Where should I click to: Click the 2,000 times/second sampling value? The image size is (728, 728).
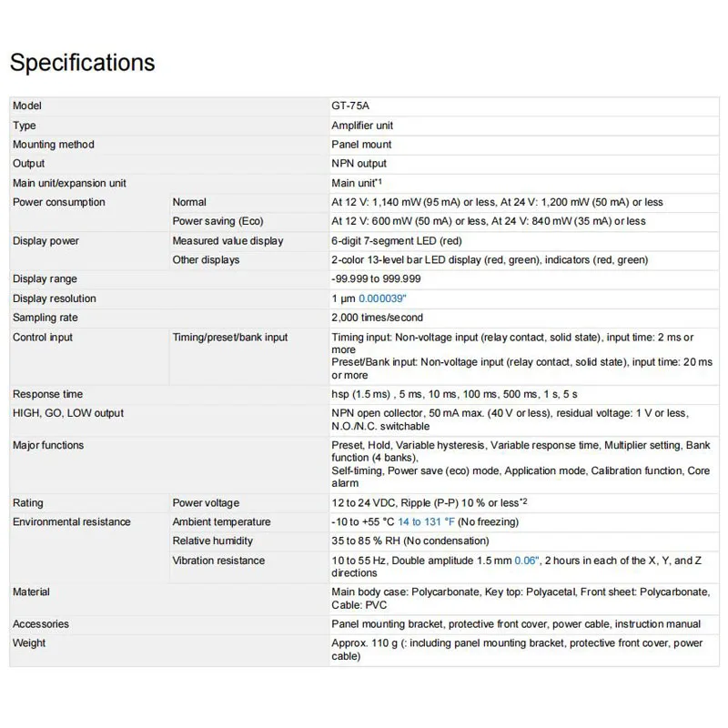coord(377,318)
